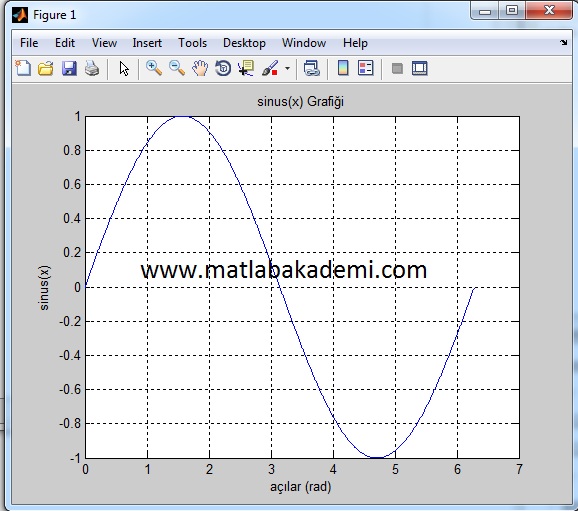578x511 pixels.
Task: Expand the brush color dropdown arrow
Action: tap(288, 69)
